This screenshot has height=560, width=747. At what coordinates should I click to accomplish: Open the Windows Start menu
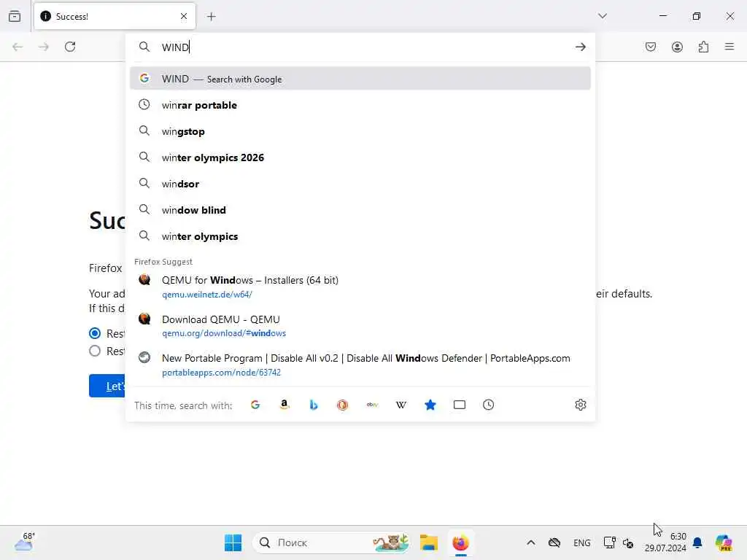point(233,542)
